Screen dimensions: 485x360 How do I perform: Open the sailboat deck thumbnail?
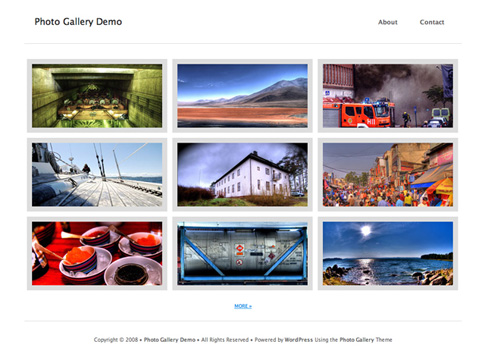pyautogui.click(x=97, y=175)
